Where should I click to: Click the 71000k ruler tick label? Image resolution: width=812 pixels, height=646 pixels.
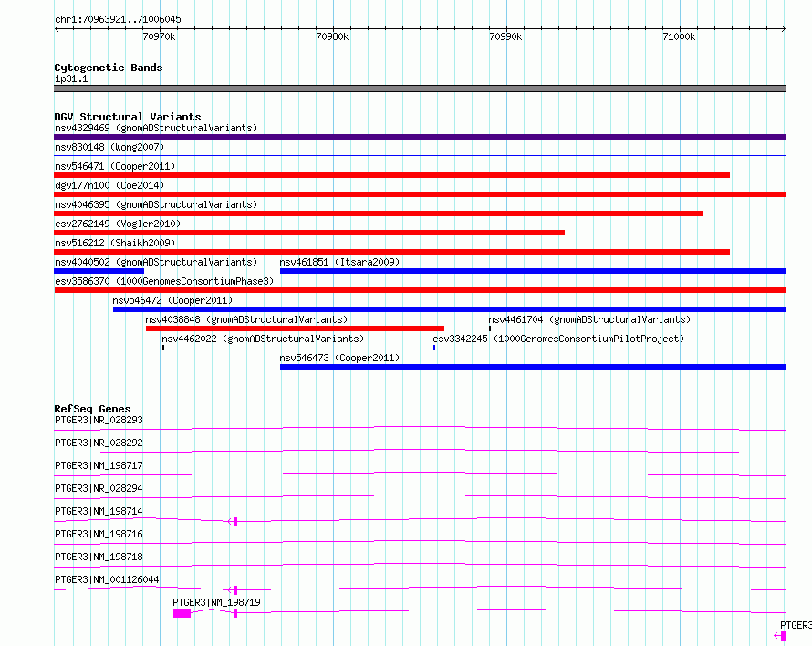click(x=679, y=36)
